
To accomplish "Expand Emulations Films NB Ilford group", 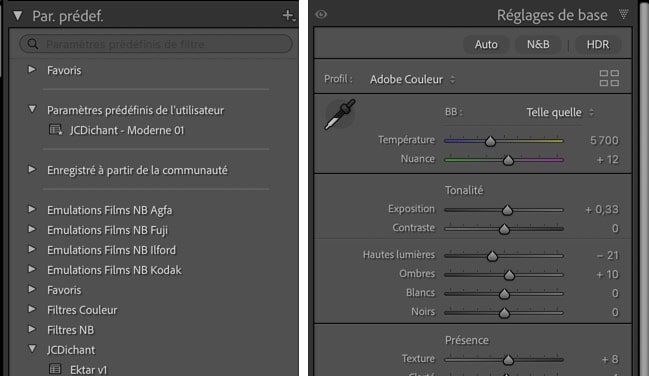I will pos(32,249).
